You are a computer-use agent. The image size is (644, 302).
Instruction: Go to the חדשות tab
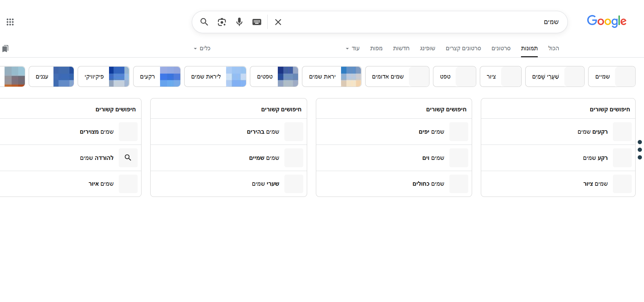[x=401, y=48]
